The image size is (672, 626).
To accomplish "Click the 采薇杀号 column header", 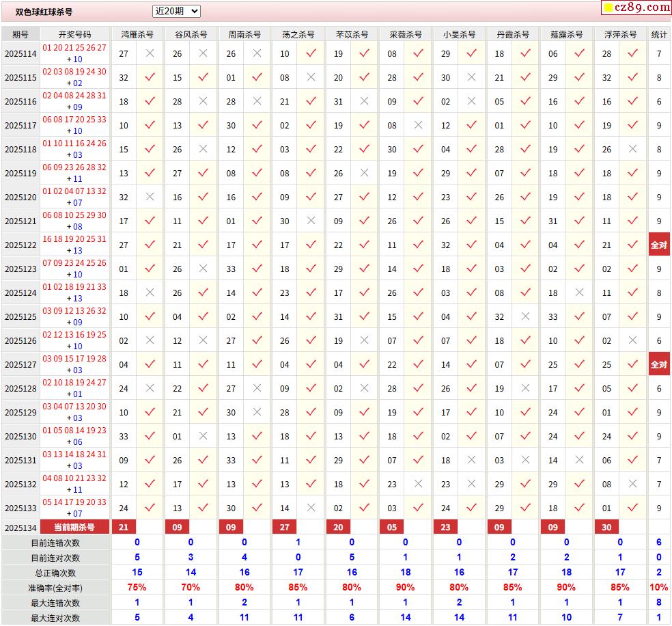I will (406, 34).
